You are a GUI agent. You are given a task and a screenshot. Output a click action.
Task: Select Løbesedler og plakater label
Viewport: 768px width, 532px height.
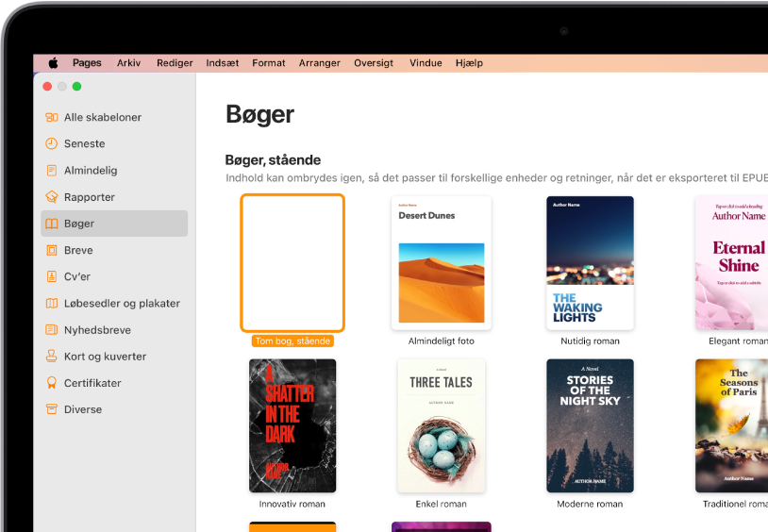click(x=122, y=303)
